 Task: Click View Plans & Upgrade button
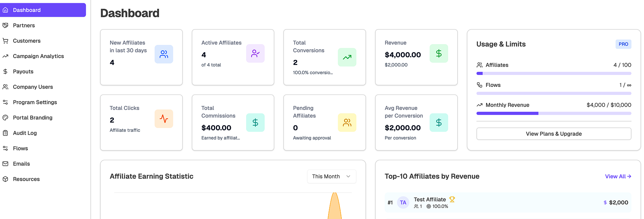click(554, 134)
